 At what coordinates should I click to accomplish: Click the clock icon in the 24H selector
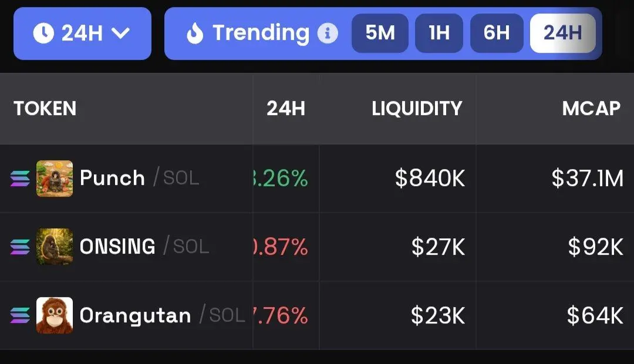[x=43, y=33]
